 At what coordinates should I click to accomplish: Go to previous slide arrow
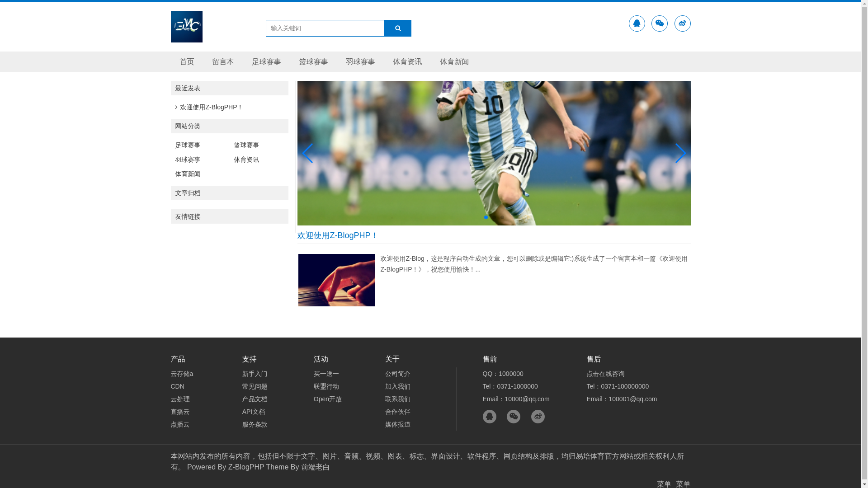307,153
